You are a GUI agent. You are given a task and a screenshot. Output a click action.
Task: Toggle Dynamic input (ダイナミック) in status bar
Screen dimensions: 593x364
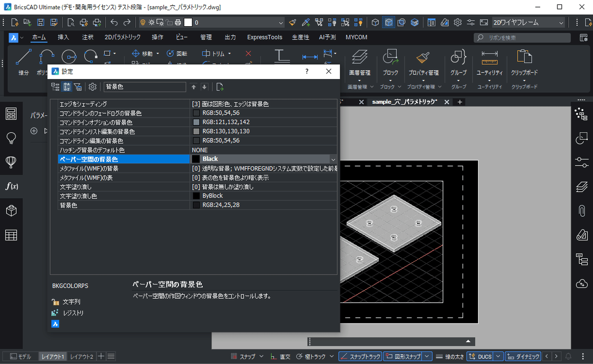pos(522,356)
